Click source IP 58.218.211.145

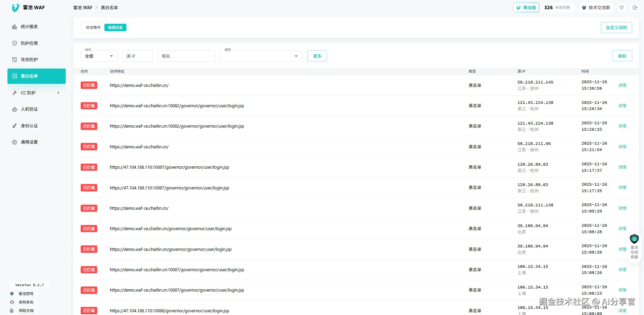[535, 82]
